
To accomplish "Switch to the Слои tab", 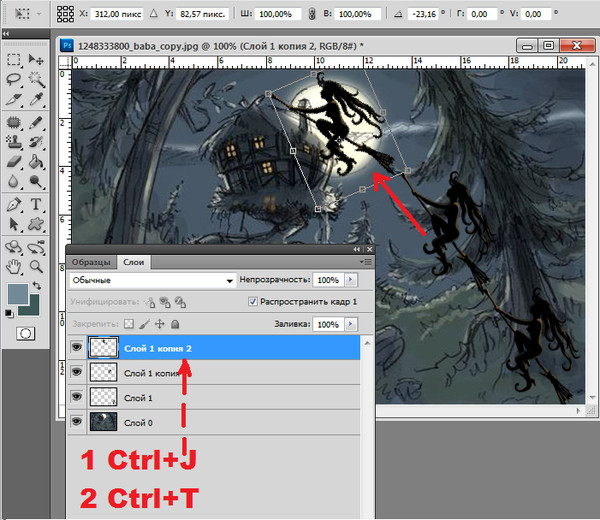I will pyautogui.click(x=134, y=262).
